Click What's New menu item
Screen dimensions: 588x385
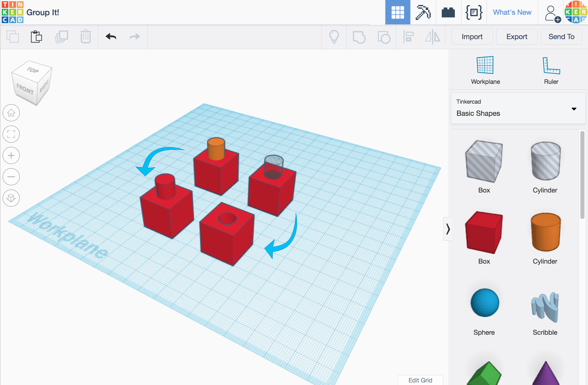(x=512, y=12)
